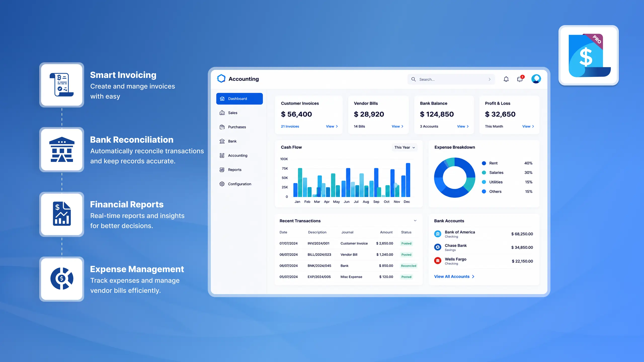The width and height of the screenshot is (644, 362).
Task: Click the Expense Management feature icon
Action: point(62,279)
